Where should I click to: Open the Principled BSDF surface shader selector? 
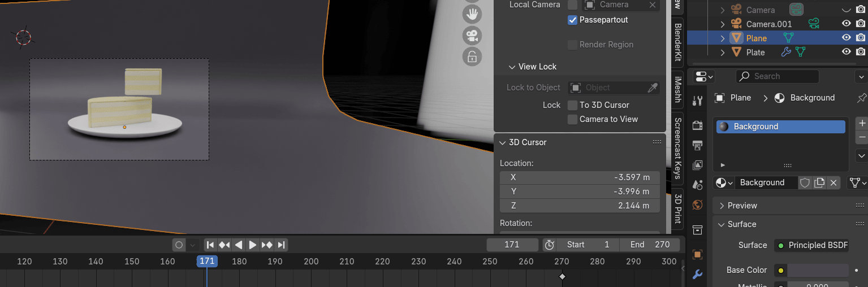click(x=811, y=245)
